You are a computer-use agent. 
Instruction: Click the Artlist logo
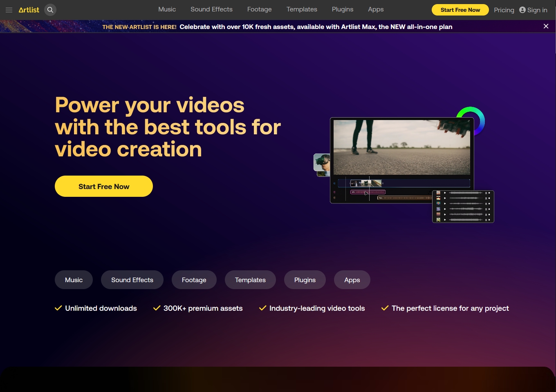[29, 10]
